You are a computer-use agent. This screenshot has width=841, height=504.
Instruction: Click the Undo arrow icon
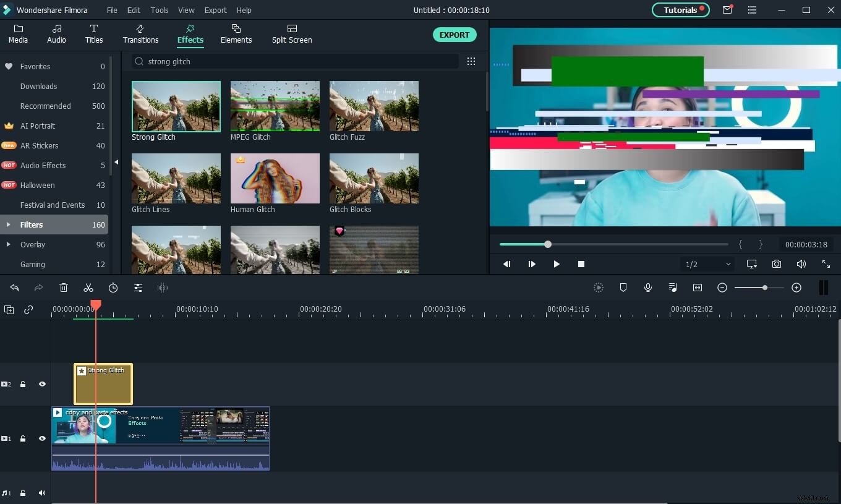15,288
